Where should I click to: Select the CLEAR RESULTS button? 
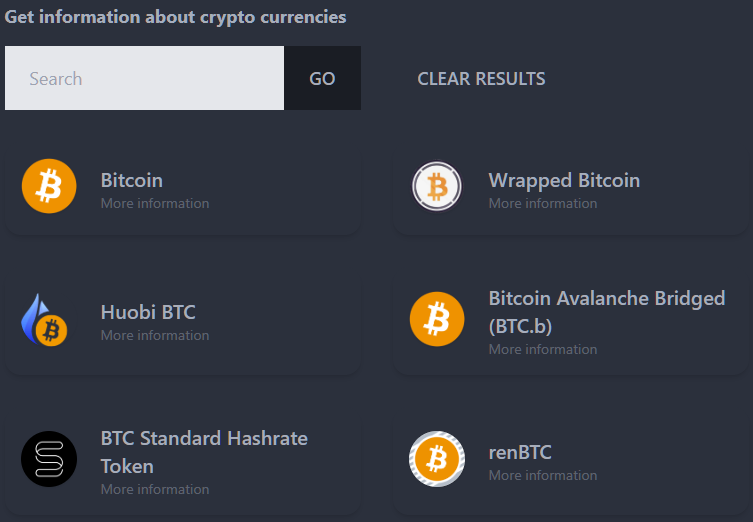(x=481, y=78)
